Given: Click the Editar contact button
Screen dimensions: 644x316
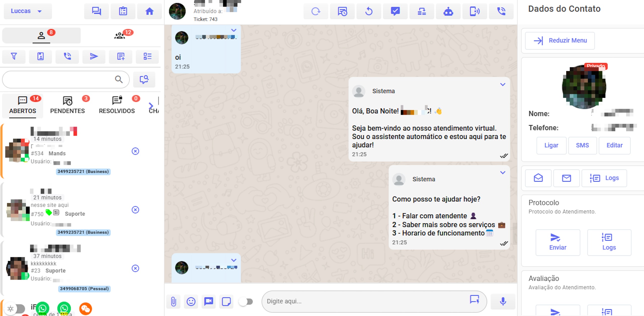Looking at the screenshot, I should (x=614, y=145).
